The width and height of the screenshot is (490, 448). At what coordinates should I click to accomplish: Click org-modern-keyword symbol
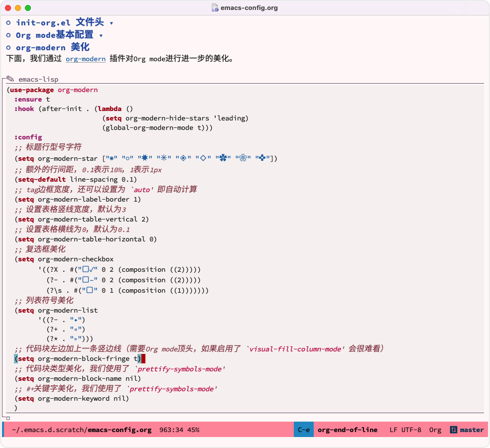tap(74, 399)
